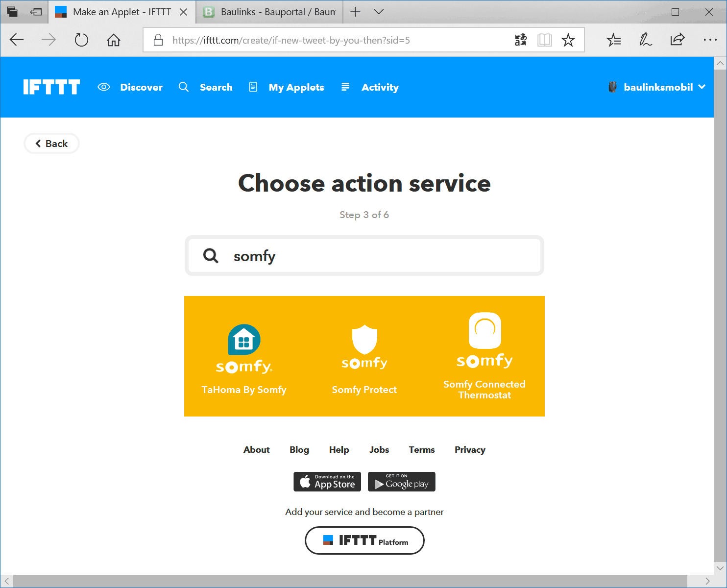The image size is (727, 588).
Task: Click the somfy search input field
Action: click(x=364, y=256)
